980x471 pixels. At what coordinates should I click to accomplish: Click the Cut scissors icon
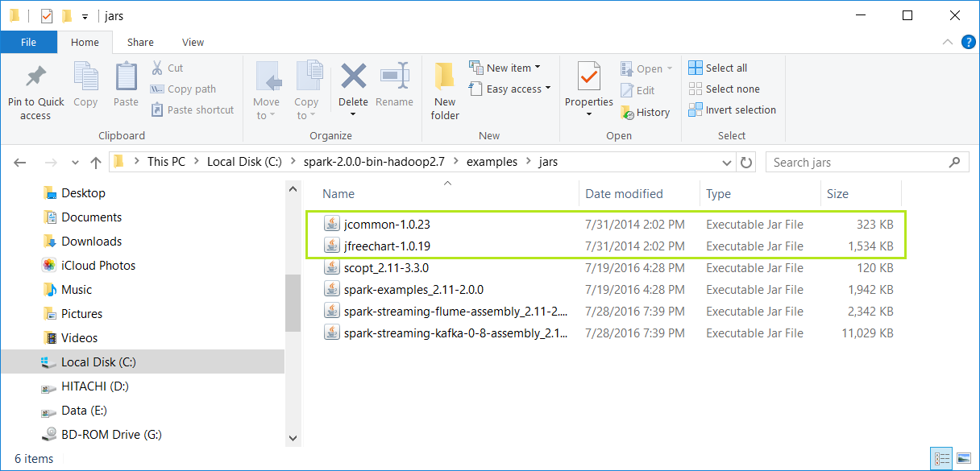pos(158,68)
